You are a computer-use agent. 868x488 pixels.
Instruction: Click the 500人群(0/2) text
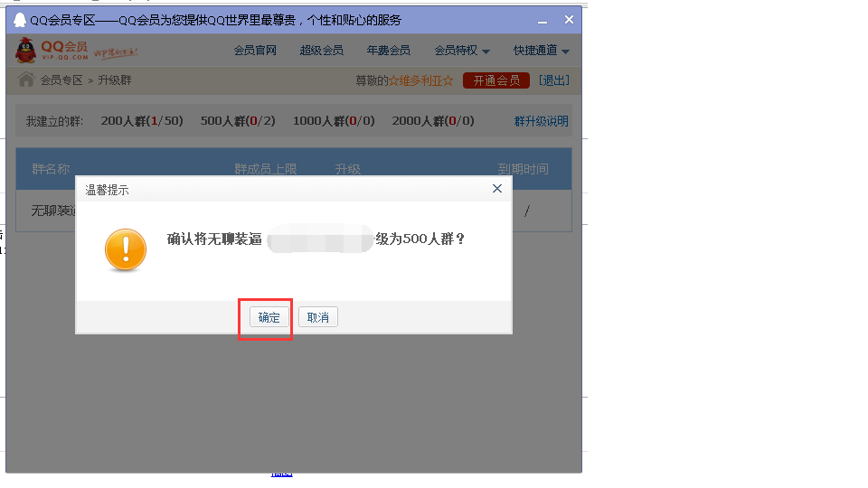click(x=238, y=120)
